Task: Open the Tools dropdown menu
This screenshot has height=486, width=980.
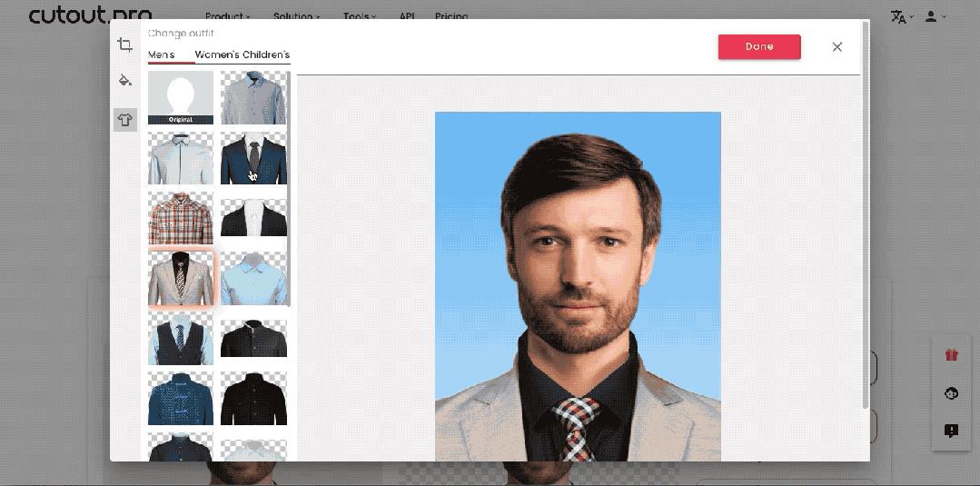Action: click(x=360, y=16)
